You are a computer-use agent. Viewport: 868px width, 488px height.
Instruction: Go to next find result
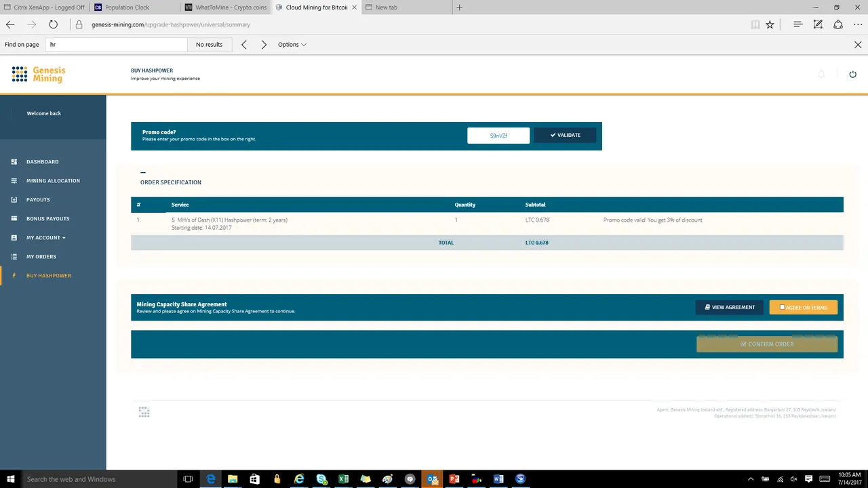tap(264, 45)
